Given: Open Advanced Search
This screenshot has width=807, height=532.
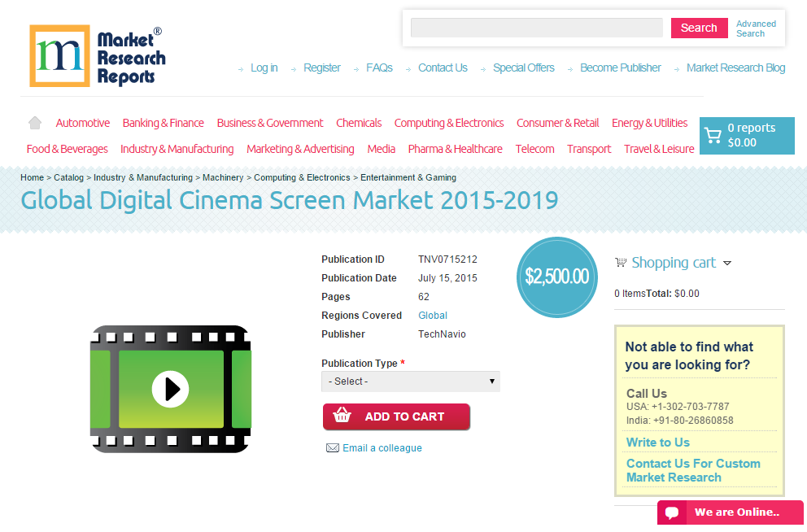Looking at the screenshot, I should (x=755, y=28).
